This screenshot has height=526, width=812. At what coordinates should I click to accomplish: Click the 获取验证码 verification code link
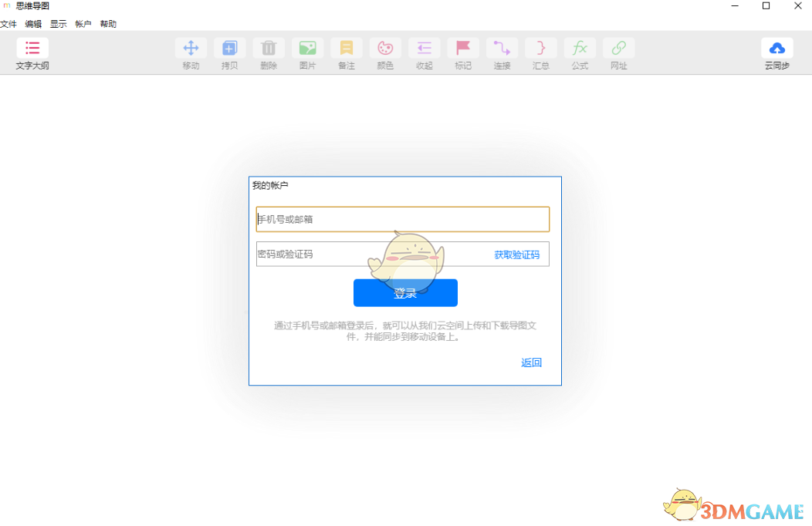click(x=518, y=255)
